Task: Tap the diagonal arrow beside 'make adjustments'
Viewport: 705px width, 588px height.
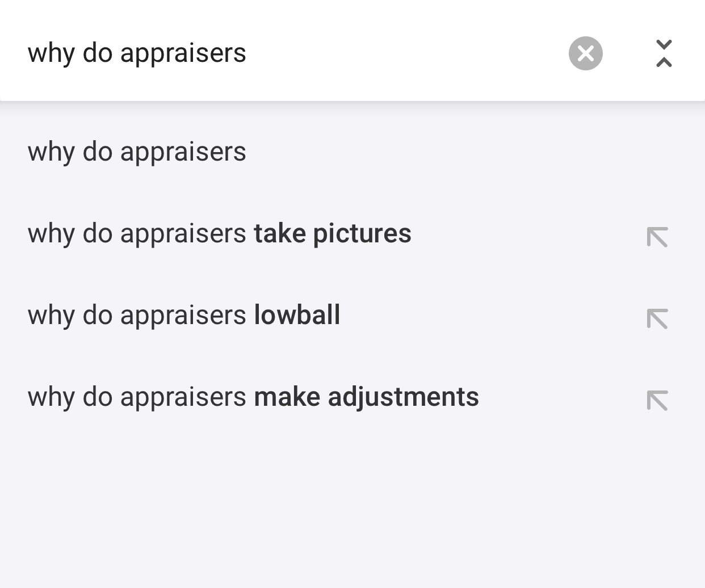Action: pyautogui.click(x=657, y=401)
